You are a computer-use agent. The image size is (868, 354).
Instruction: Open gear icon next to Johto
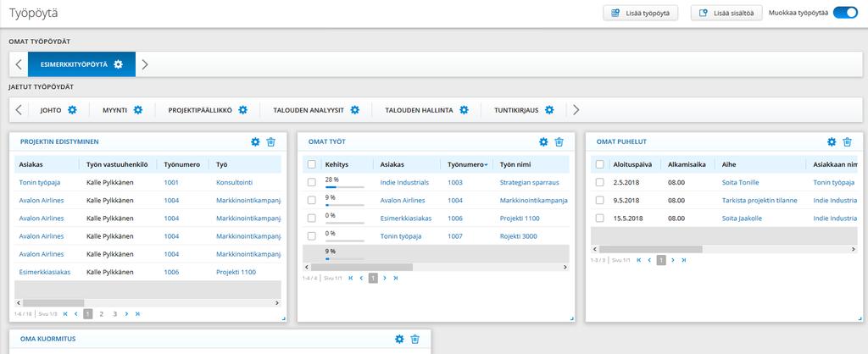(72, 110)
